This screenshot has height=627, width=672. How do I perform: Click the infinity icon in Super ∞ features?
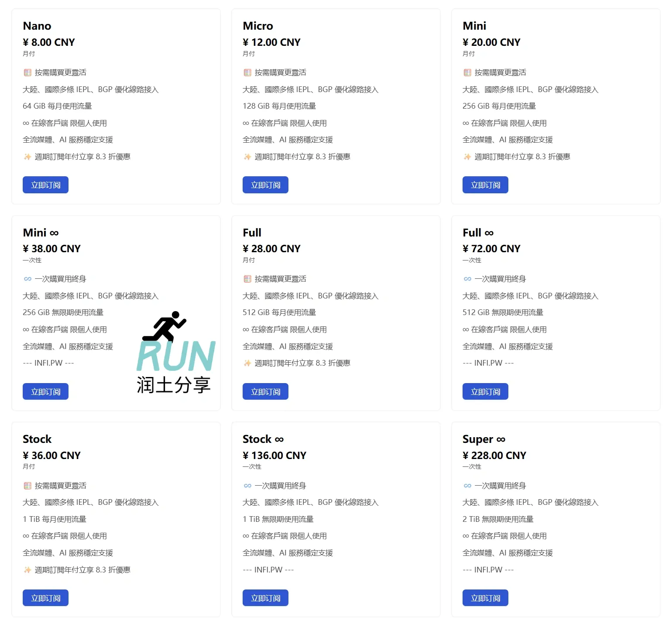pyautogui.click(x=467, y=486)
